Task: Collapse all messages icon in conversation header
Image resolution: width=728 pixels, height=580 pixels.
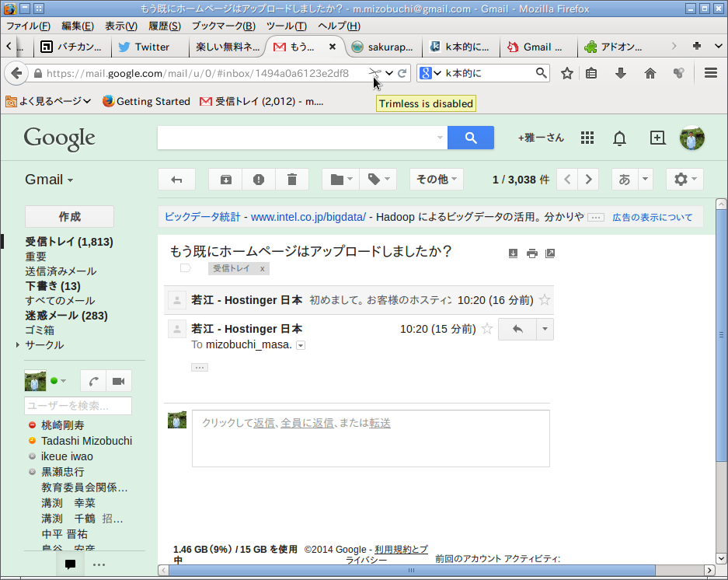Action: (513, 253)
